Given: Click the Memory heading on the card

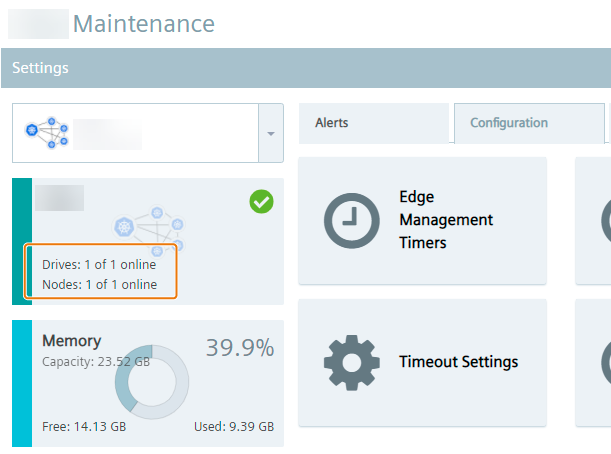Looking at the screenshot, I should pos(71,341).
